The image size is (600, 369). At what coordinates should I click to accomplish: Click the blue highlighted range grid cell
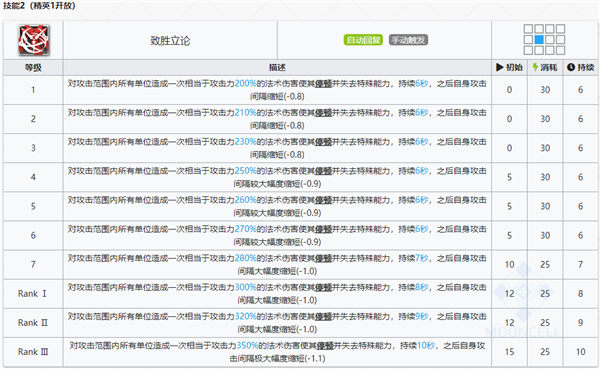tap(539, 39)
